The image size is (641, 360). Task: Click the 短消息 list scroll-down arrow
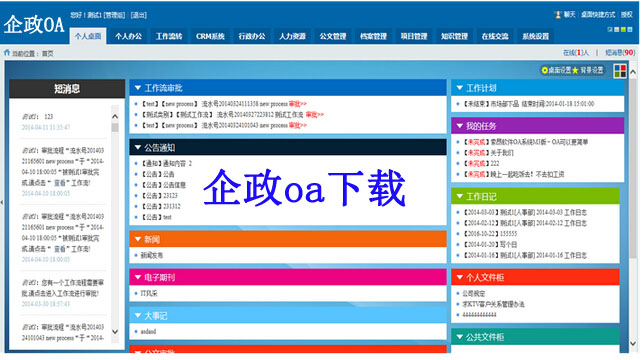tap(115, 332)
